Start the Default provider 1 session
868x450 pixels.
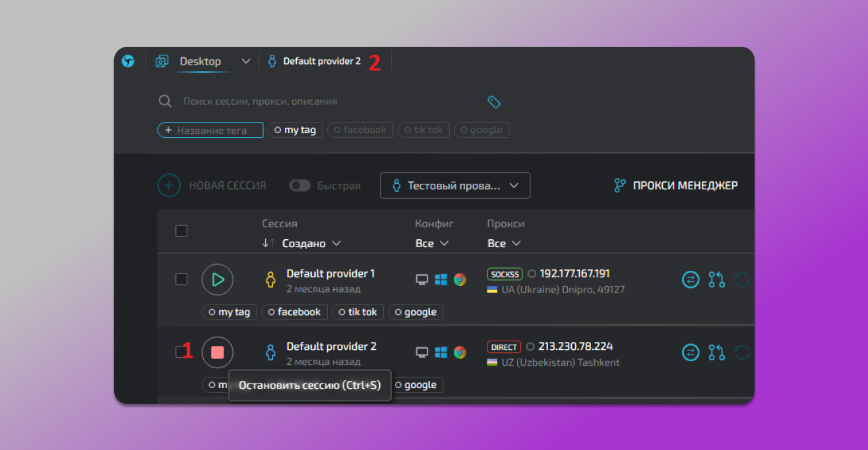click(218, 280)
